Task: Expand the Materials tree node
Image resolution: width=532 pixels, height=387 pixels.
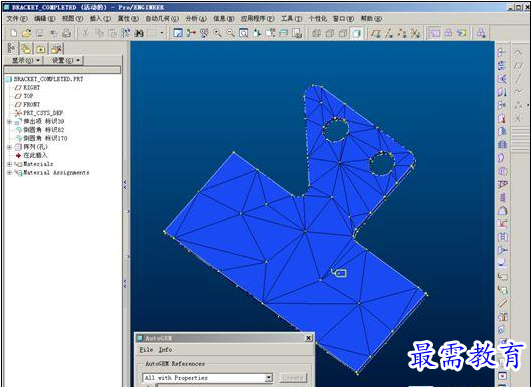Action: [x=9, y=164]
